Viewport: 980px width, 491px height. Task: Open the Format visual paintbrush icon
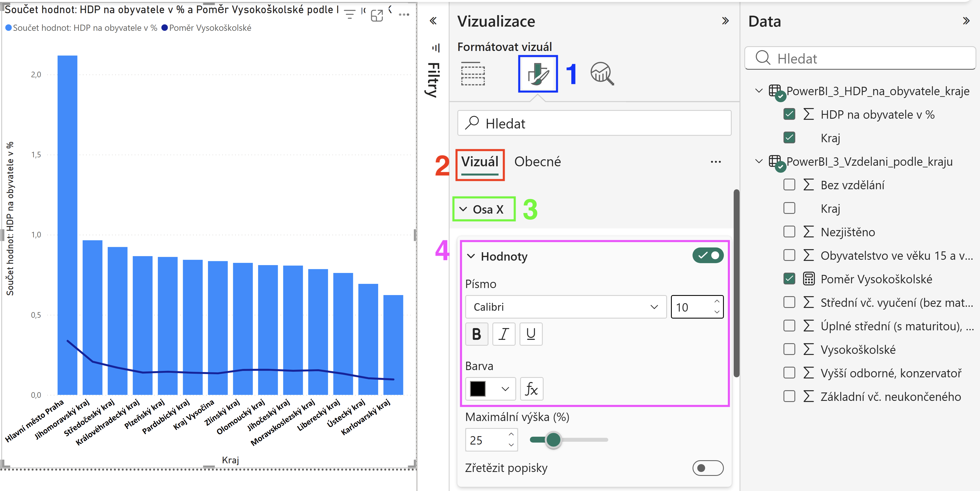point(537,74)
